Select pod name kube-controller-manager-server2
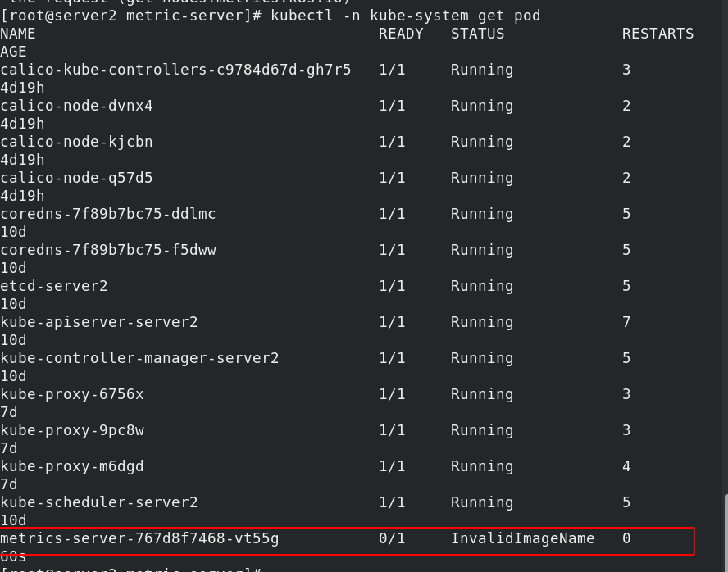 click(139, 359)
